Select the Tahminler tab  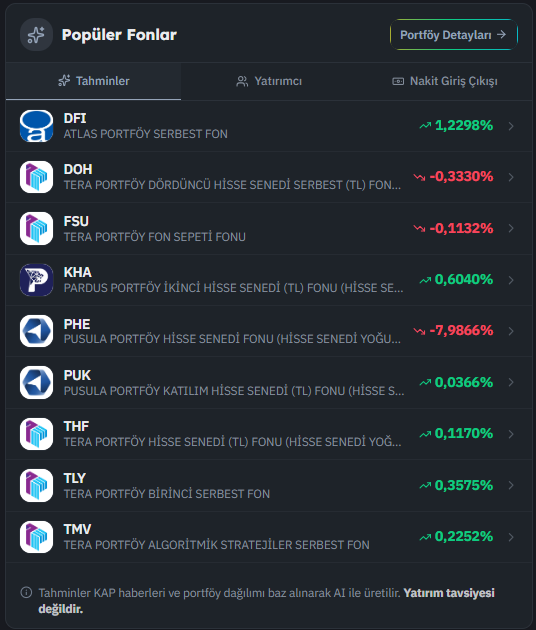[x=94, y=81]
